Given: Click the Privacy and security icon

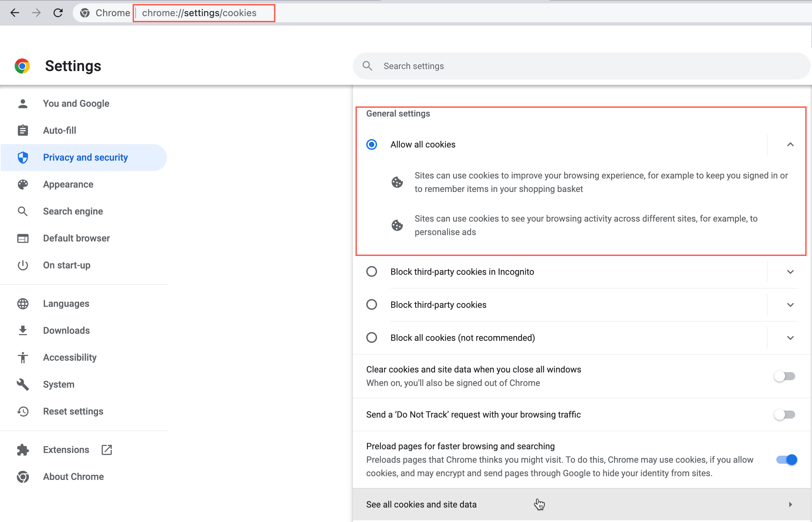Looking at the screenshot, I should (23, 157).
